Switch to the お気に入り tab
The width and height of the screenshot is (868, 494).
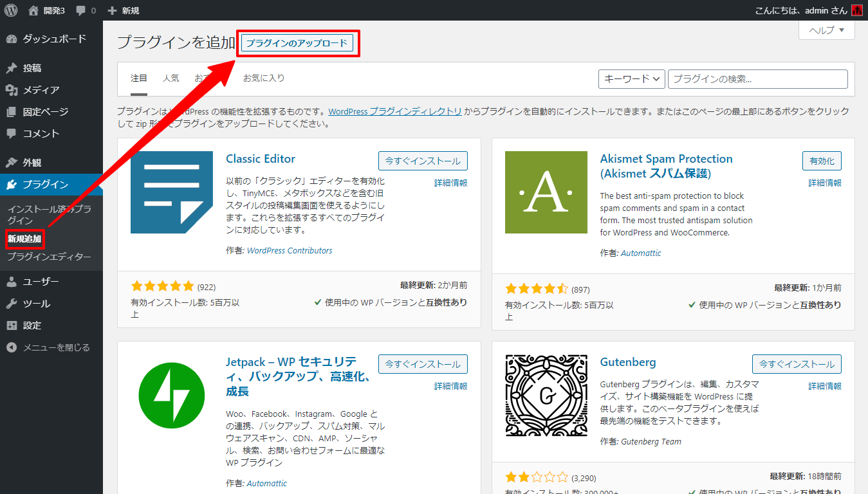(x=263, y=78)
